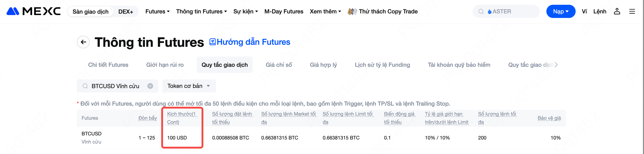Select the Lịch sử tỷ lệ Funding tab

(x=382, y=65)
